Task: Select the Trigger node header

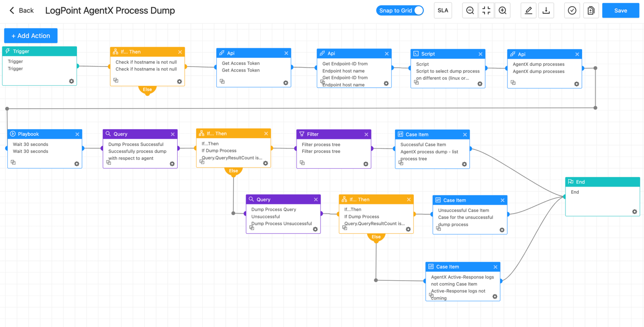Action: 40,51
